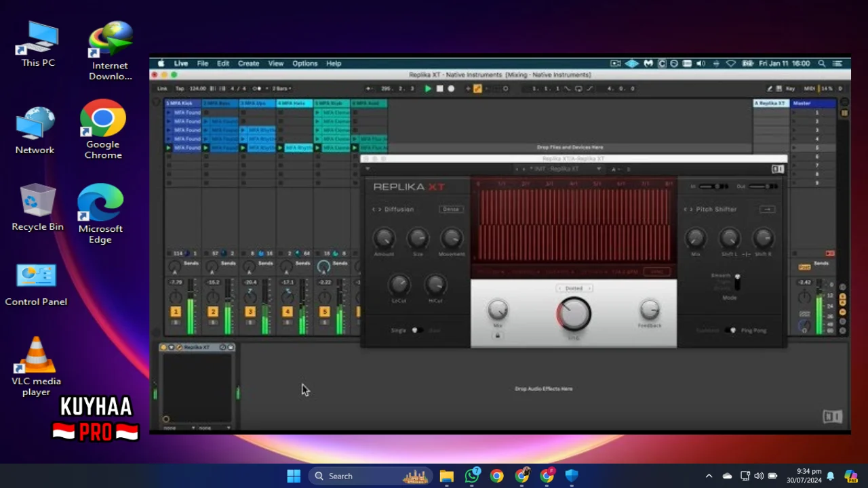Viewport: 868px width, 488px height.
Task: Click the Pitch Shifter routing arrow button
Action: [767, 209]
